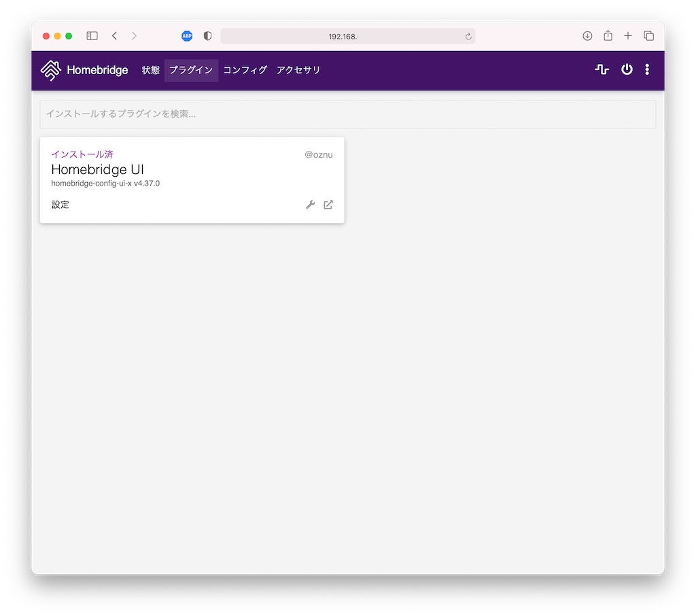
Task: Focus the plugin search field
Action: coord(347,114)
